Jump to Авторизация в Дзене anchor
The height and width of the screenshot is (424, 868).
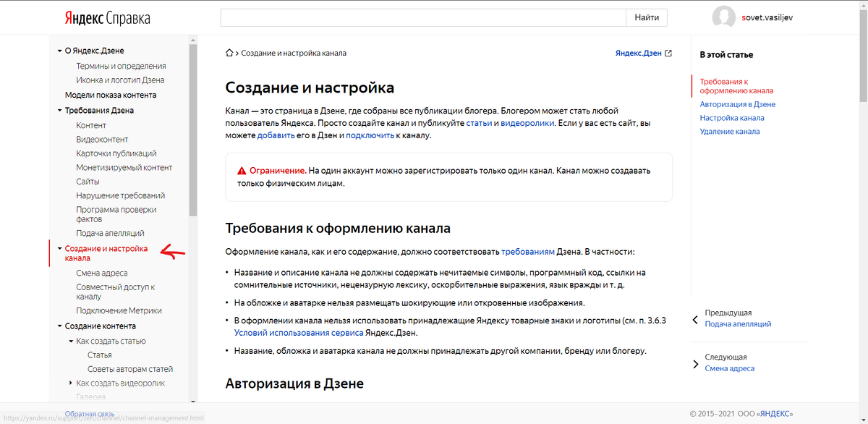pos(737,104)
